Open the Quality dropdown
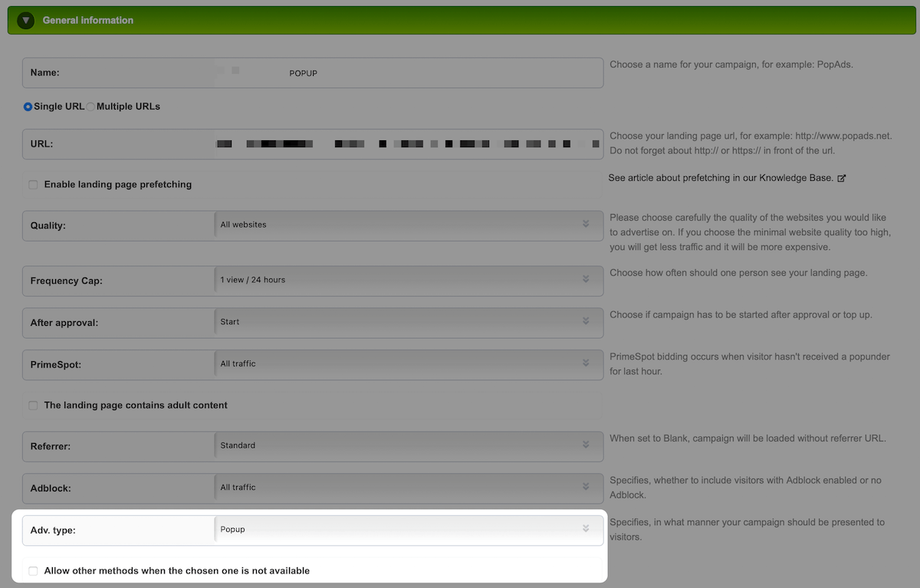This screenshot has height=588, width=920. [x=408, y=225]
